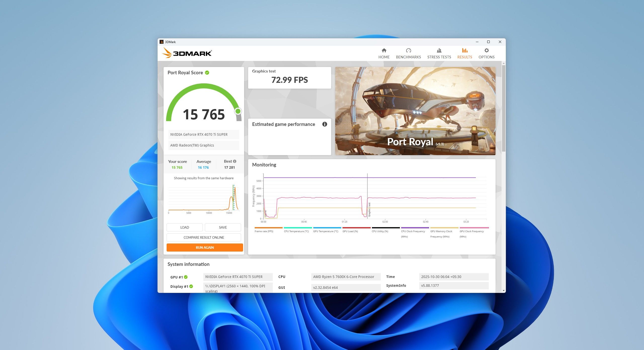Click the info icon next to Best
Viewport: 644px width, 350px height.
tap(235, 161)
